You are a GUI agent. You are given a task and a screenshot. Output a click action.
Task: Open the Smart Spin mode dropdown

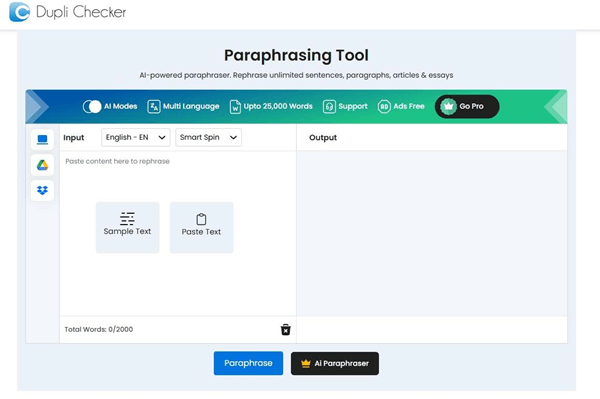click(x=209, y=137)
